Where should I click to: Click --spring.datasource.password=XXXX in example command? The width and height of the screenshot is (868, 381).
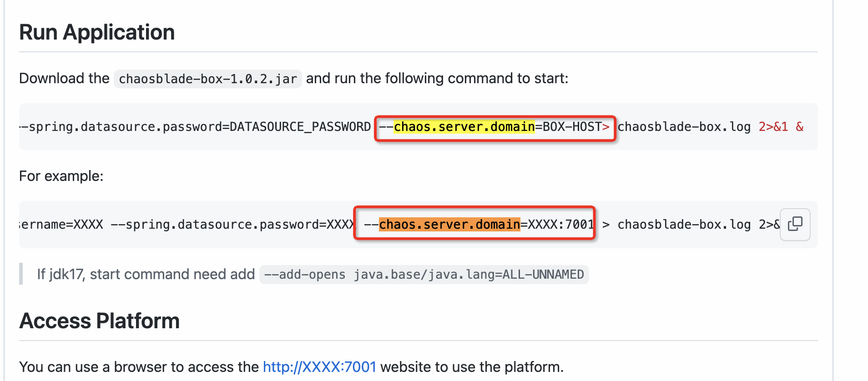(232, 224)
